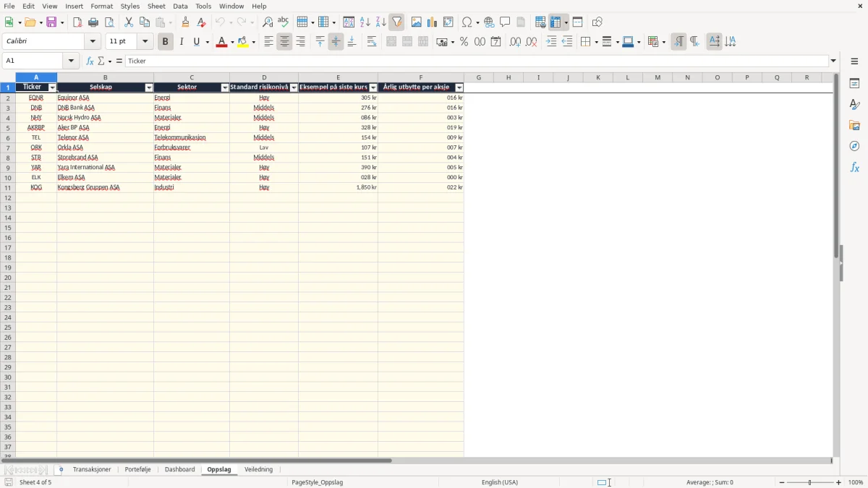Click the 100% zoom level
The image size is (868, 488).
coord(856,482)
